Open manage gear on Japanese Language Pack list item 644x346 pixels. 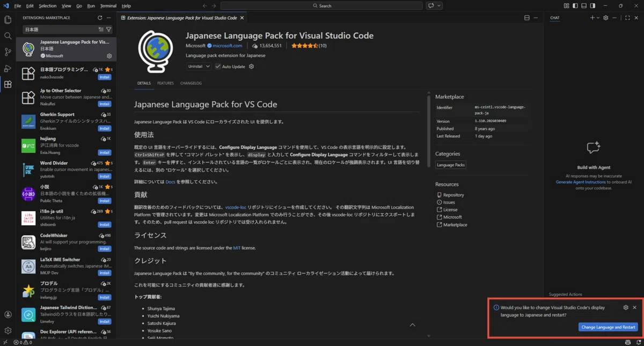click(109, 56)
